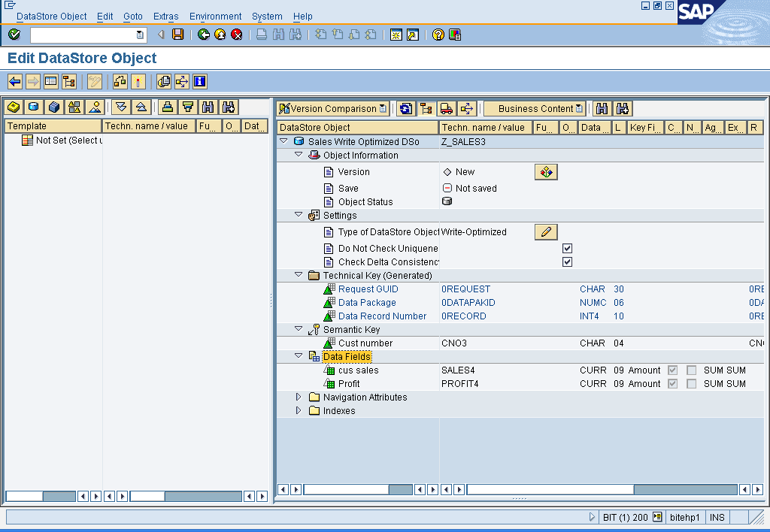The width and height of the screenshot is (770, 532).
Task: Click the blue left arrow in the application toolbar
Action: click(15, 81)
